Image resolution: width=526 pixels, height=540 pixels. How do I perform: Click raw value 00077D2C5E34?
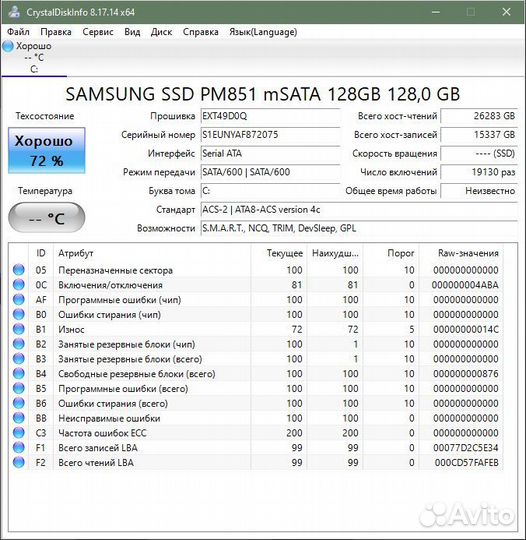[x=466, y=448]
